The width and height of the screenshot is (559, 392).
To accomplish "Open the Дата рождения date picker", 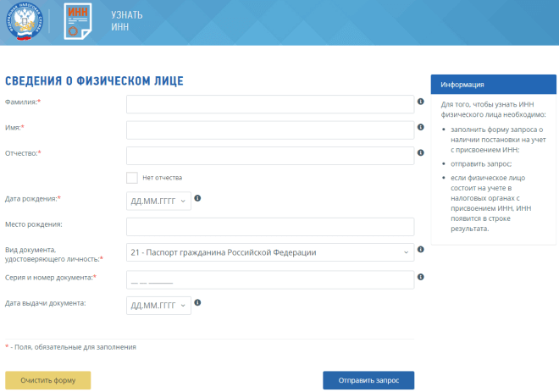I will pyautogui.click(x=158, y=202).
